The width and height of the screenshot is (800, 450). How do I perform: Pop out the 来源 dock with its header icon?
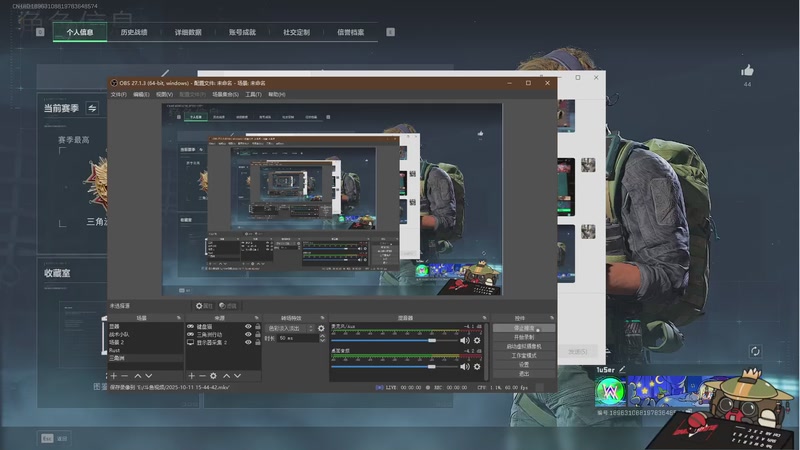256,318
